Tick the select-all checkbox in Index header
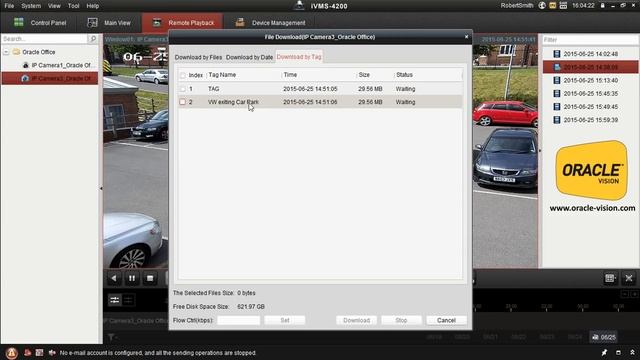Screen dimensions: 640x360 pyautogui.click(x=182, y=76)
